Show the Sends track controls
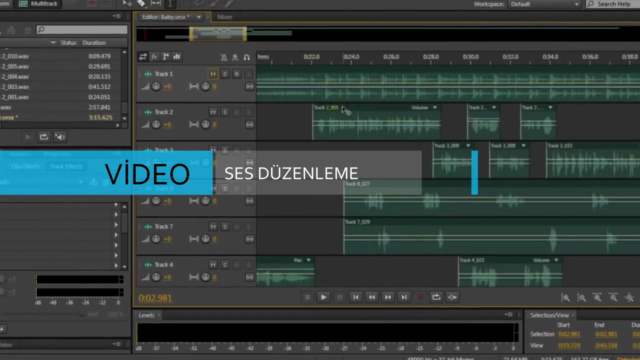Viewport: 640px width, 360px height. pyautogui.click(x=166, y=57)
